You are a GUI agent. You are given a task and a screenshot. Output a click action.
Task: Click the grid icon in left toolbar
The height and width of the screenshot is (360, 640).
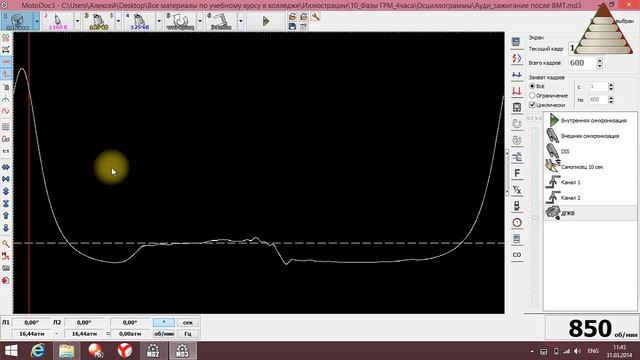[6, 127]
